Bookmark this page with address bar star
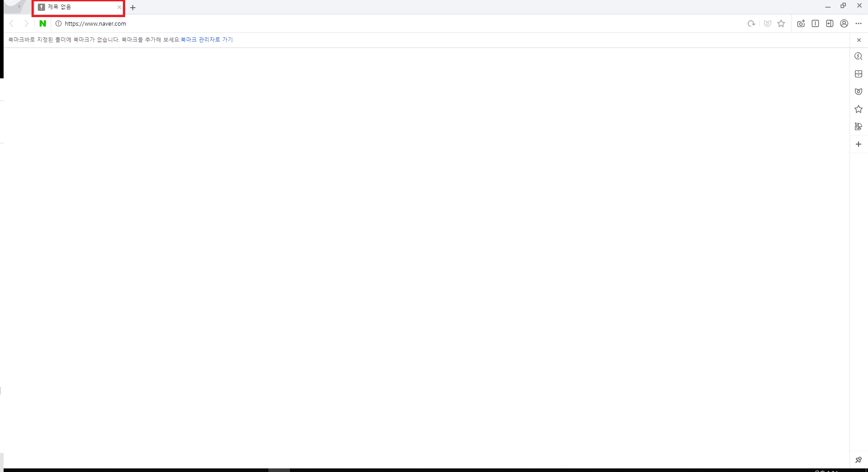The height and width of the screenshot is (472, 868). click(781, 23)
